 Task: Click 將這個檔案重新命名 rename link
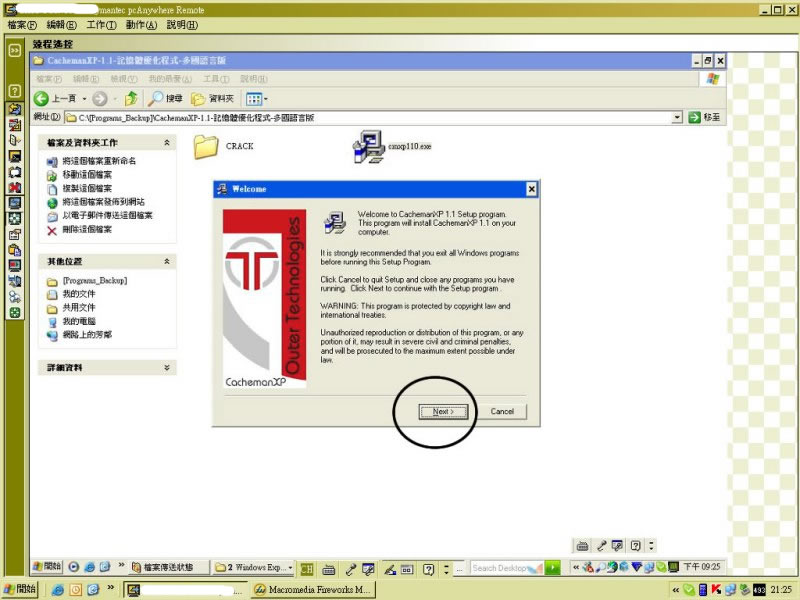tap(99, 161)
